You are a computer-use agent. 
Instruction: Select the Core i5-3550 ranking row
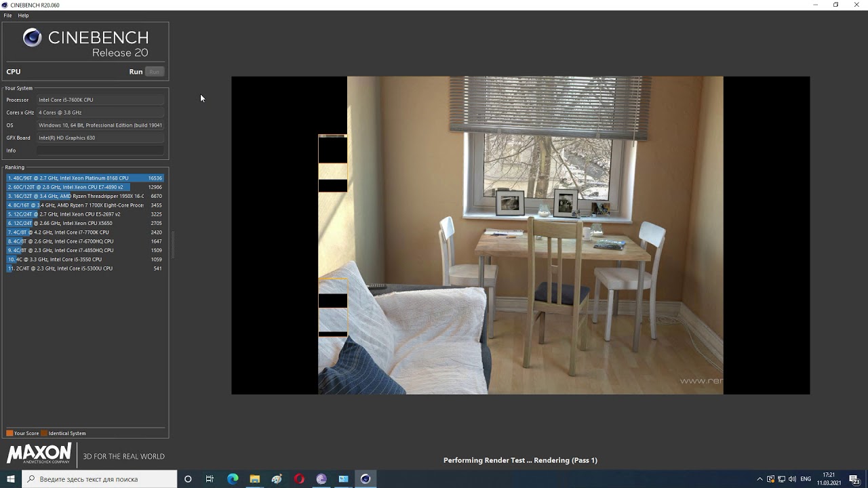tap(85, 260)
